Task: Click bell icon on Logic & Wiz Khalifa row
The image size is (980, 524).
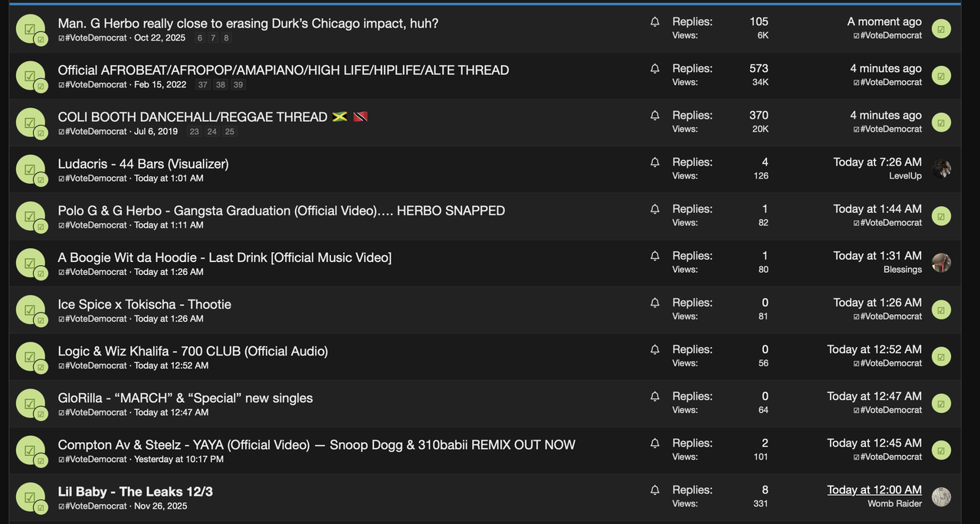Action: tap(654, 349)
